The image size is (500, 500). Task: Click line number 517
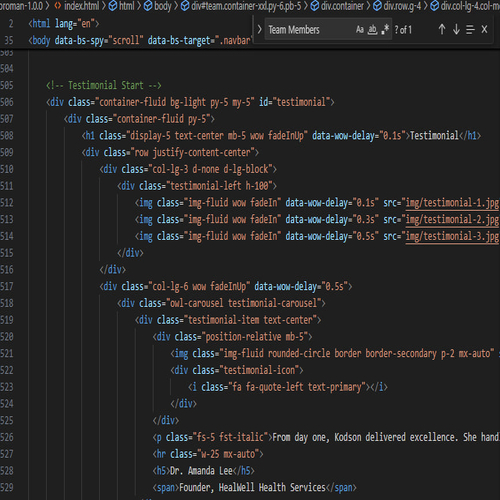click(x=7, y=286)
